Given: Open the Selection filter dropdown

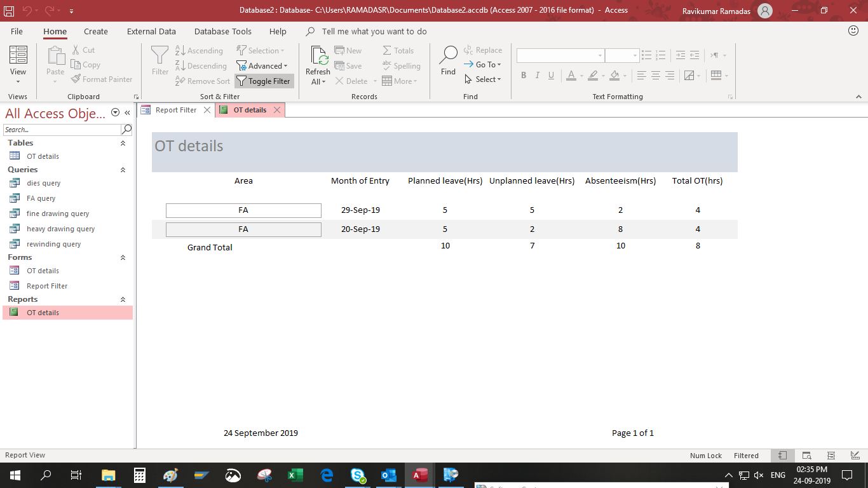Looking at the screenshot, I should tap(261, 51).
